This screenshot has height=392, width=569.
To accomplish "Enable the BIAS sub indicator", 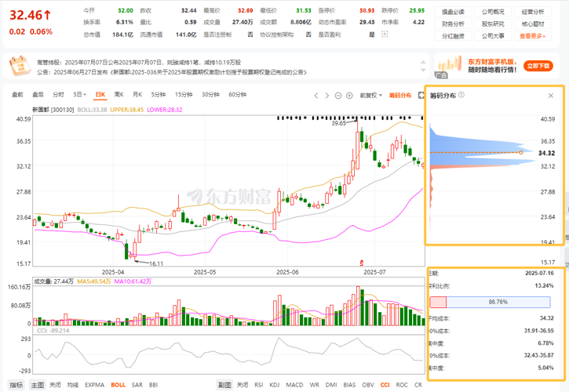I will pos(349,385).
